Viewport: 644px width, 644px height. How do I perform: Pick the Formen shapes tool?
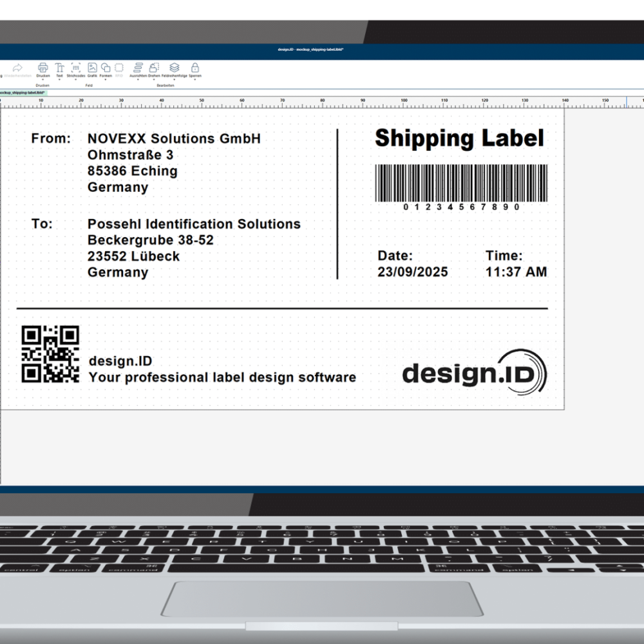[106, 68]
